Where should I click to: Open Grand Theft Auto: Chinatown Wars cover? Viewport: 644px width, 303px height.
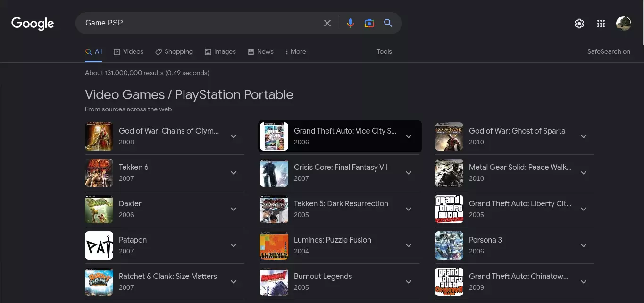449,282
